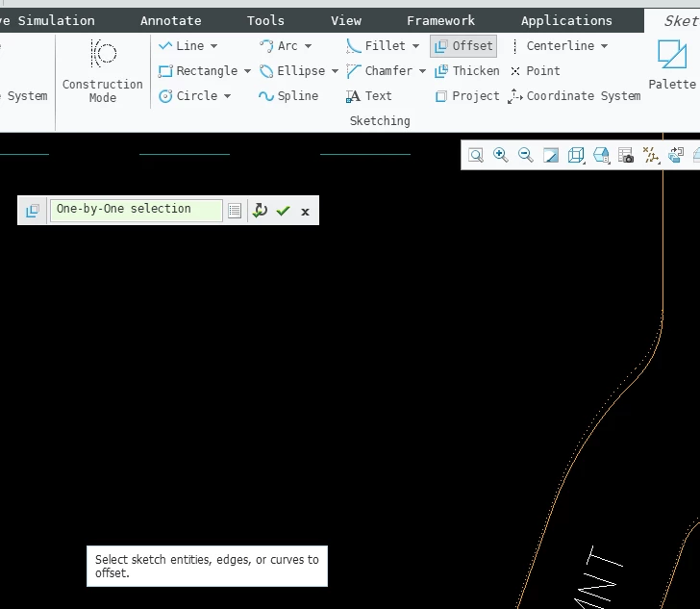Expand the Line tool dropdown arrow
The width and height of the screenshot is (700, 609).
[x=213, y=46]
